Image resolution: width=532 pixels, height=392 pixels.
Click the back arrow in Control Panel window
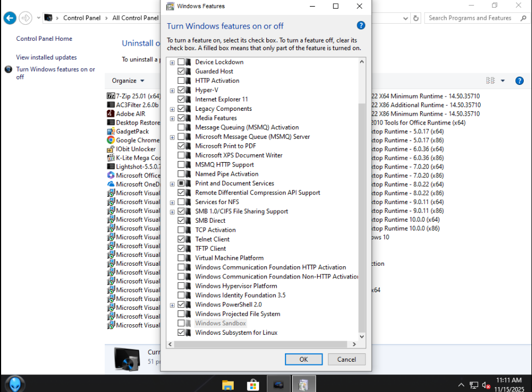pyautogui.click(x=10, y=18)
